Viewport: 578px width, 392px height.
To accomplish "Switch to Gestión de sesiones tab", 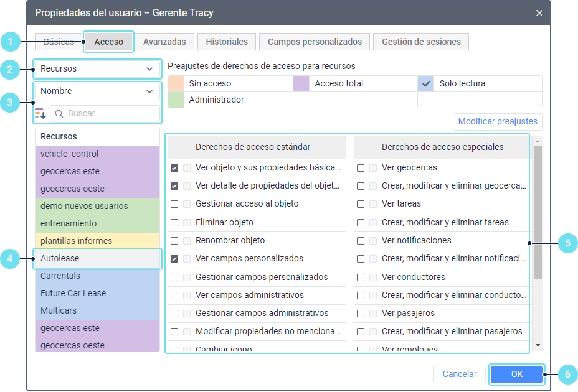I will tap(421, 42).
